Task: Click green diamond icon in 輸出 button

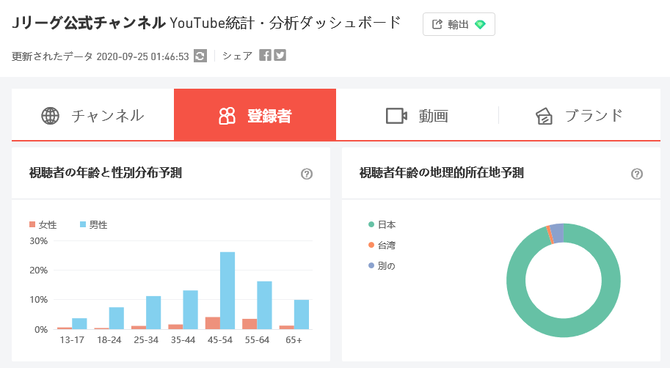Action: click(480, 24)
